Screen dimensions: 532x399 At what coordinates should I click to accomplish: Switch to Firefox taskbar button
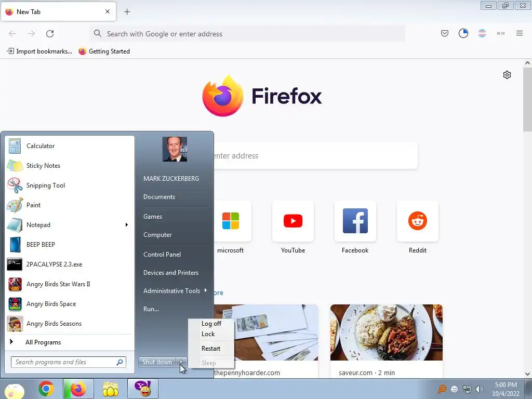click(78, 389)
